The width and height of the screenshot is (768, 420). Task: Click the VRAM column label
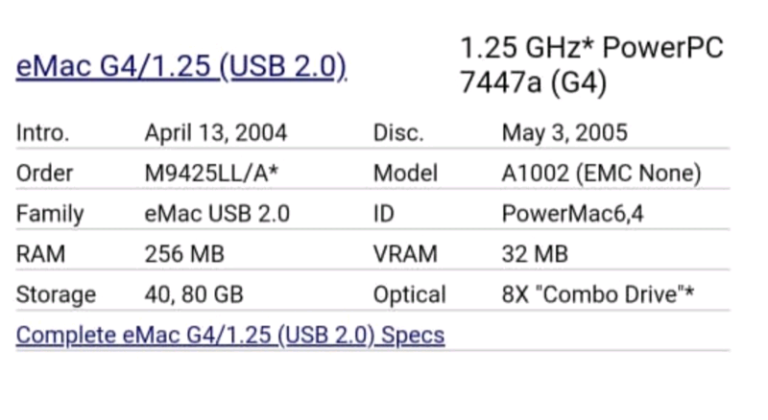coord(405,254)
